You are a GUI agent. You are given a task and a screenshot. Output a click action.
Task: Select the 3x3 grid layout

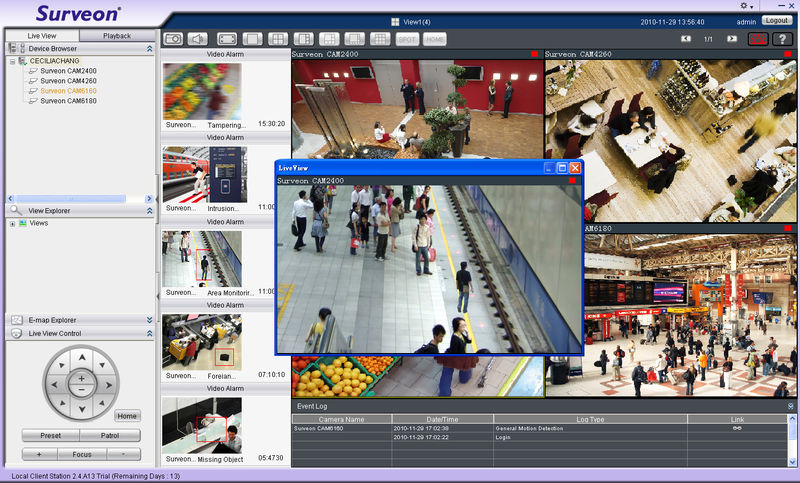pyautogui.click(x=380, y=39)
